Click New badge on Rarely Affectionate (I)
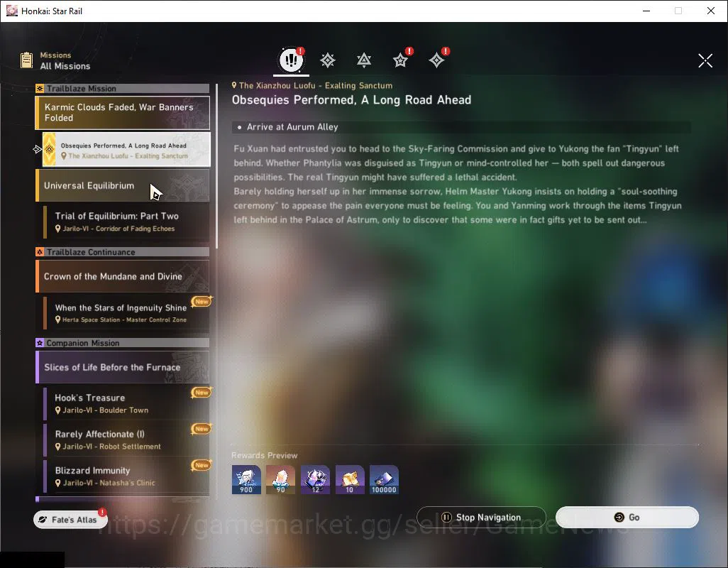Viewport: 728px width, 568px height. (202, 429)
